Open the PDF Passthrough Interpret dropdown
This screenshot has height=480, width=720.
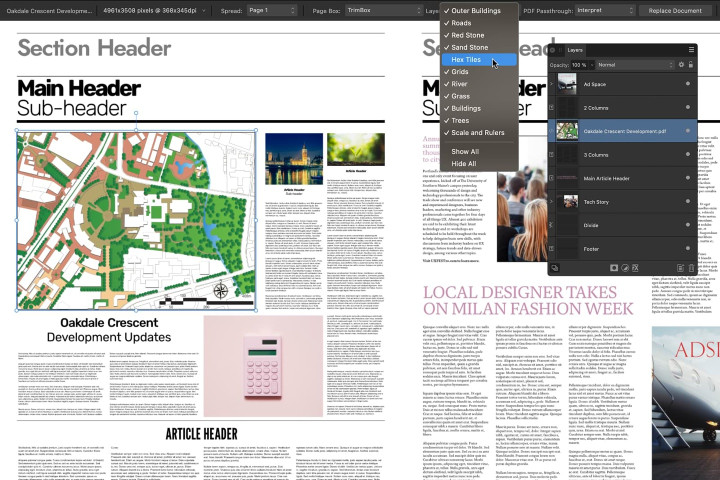[605, 10]
